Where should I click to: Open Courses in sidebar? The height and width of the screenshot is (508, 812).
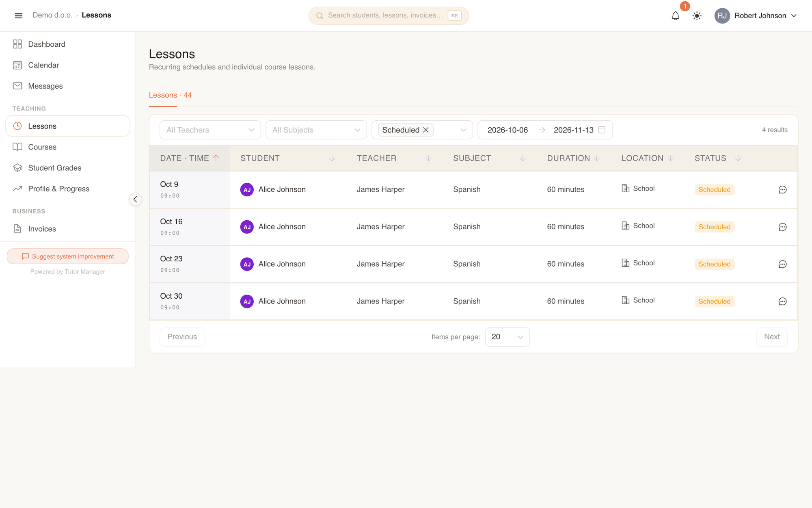click(x=67, y=147)
